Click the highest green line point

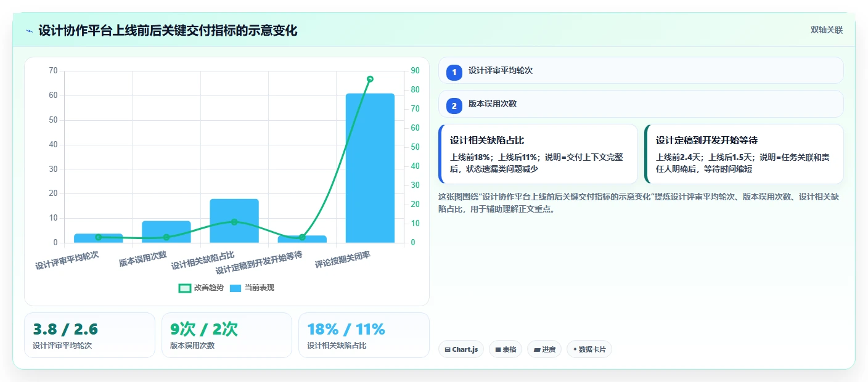pos(370,79)
